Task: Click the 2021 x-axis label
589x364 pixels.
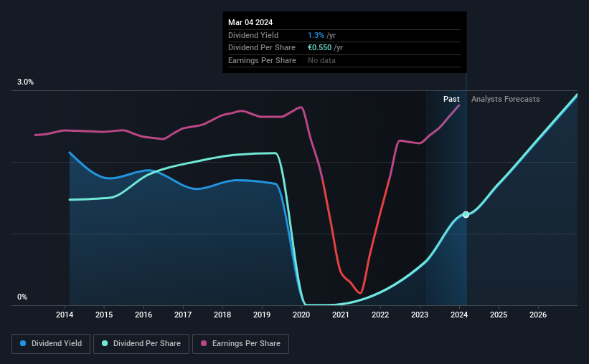Action: pos(341,315)
